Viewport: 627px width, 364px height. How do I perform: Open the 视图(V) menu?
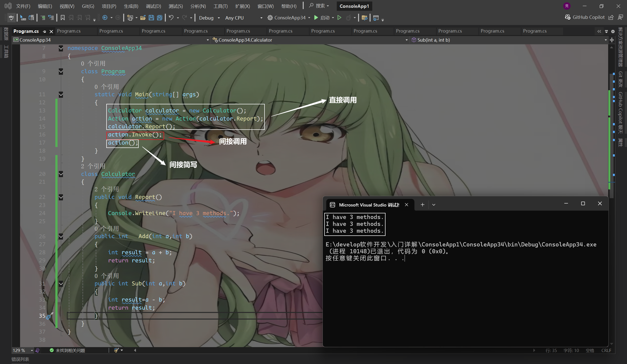67,6
